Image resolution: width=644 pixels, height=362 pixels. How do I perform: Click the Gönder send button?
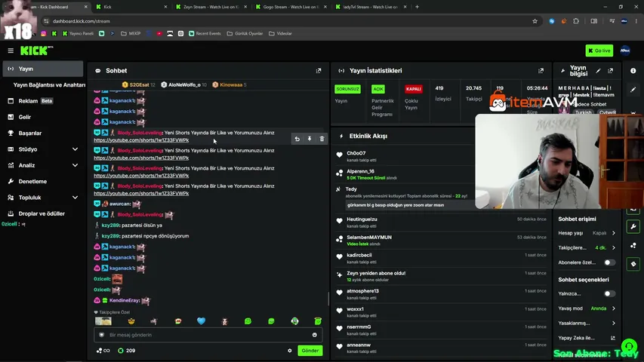coord(310,351)
